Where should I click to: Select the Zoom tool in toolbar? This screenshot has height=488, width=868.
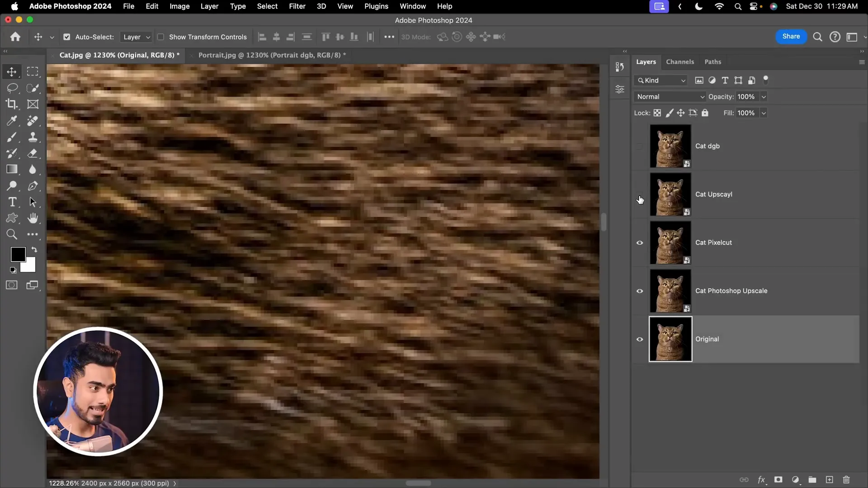coord(12,234)
